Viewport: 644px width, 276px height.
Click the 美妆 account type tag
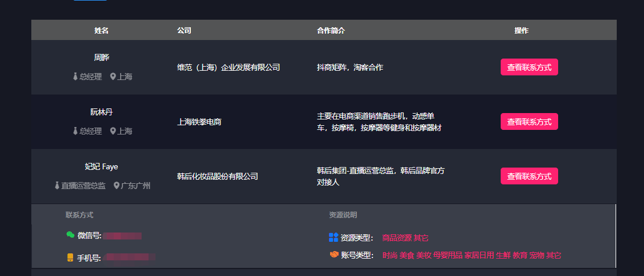click(x=424, y=256)
